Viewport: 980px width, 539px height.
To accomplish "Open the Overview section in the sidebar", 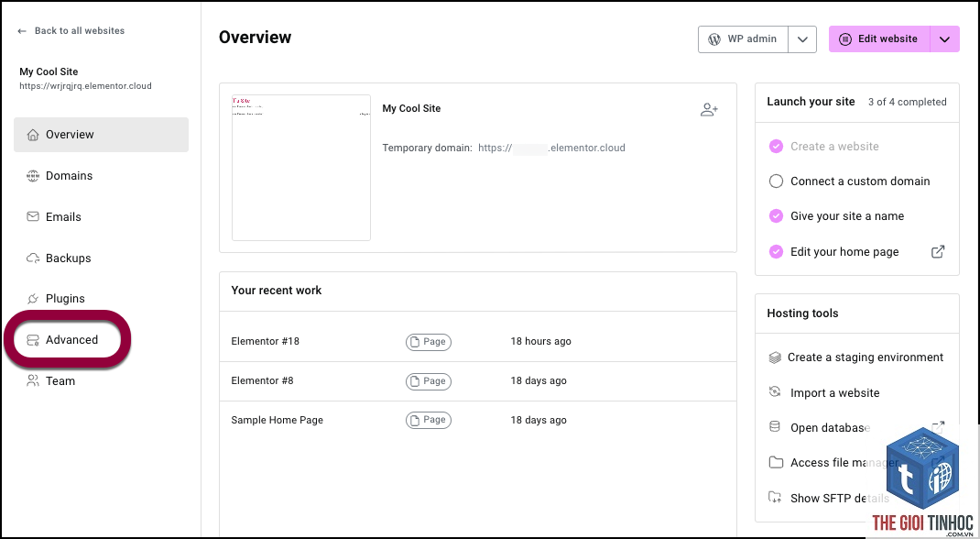I will pos(102,135).
